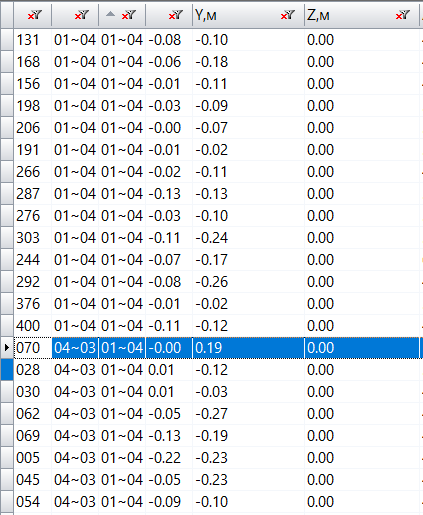The height and width of the screenshot is (515, 423).
Task: Open the filter icon in the Z,м header
Action: pos(402,15)
